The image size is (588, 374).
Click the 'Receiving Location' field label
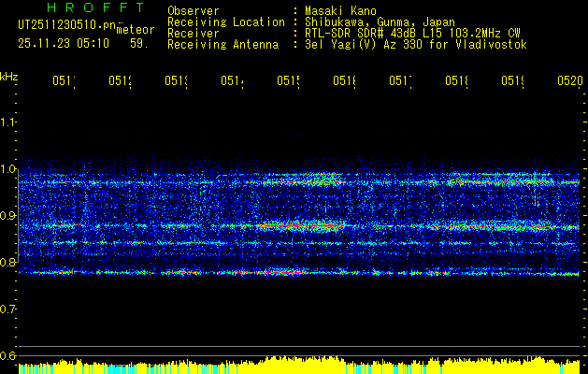226,22
